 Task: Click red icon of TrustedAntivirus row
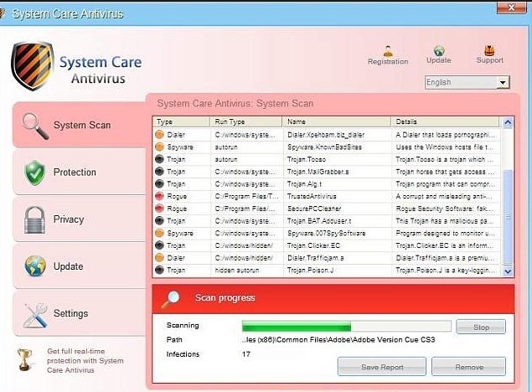159,196
